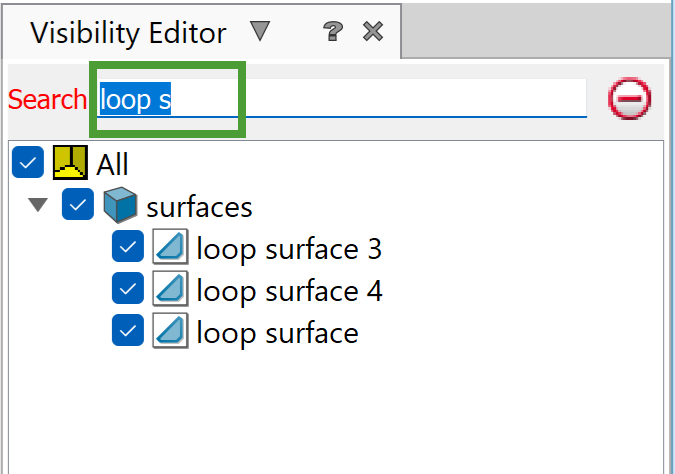Toggle the bottom loop surface checkbox
This screenshot has width=675, height=474.
tap(128, 331)
